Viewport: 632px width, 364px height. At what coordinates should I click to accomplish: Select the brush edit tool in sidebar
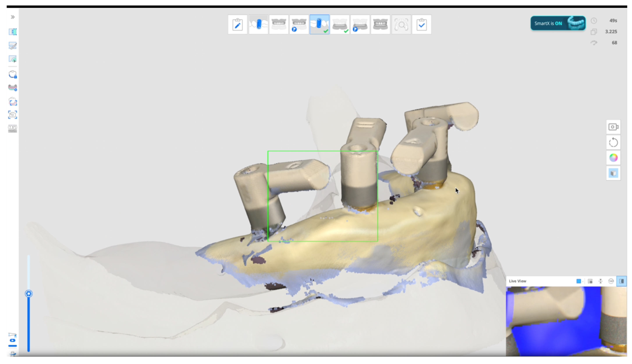click(13, 46)
